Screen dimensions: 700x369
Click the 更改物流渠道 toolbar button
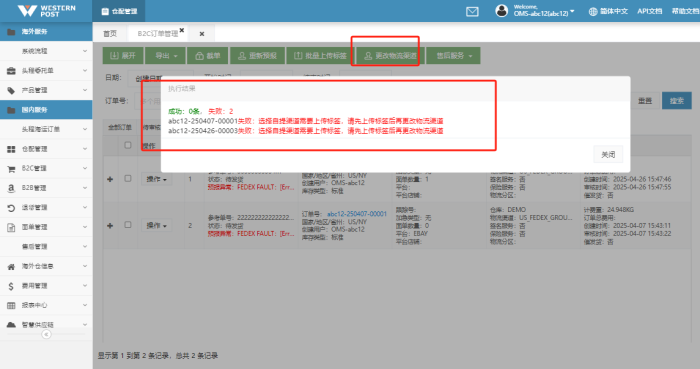pos(391,56)
